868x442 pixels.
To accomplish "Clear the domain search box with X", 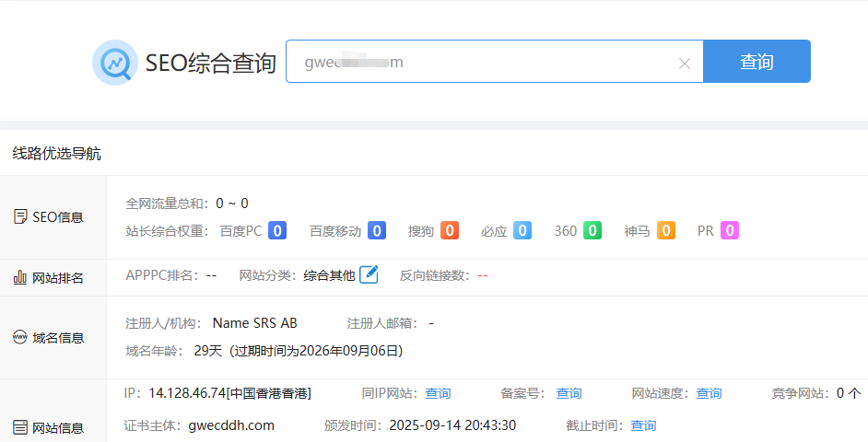I will click(685, 64).
